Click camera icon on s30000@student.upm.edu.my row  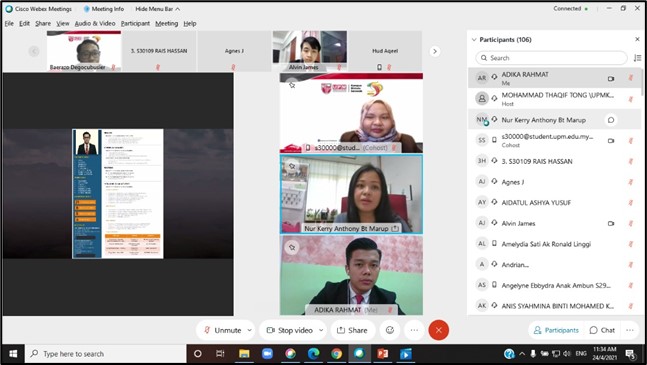pos(611,141)
